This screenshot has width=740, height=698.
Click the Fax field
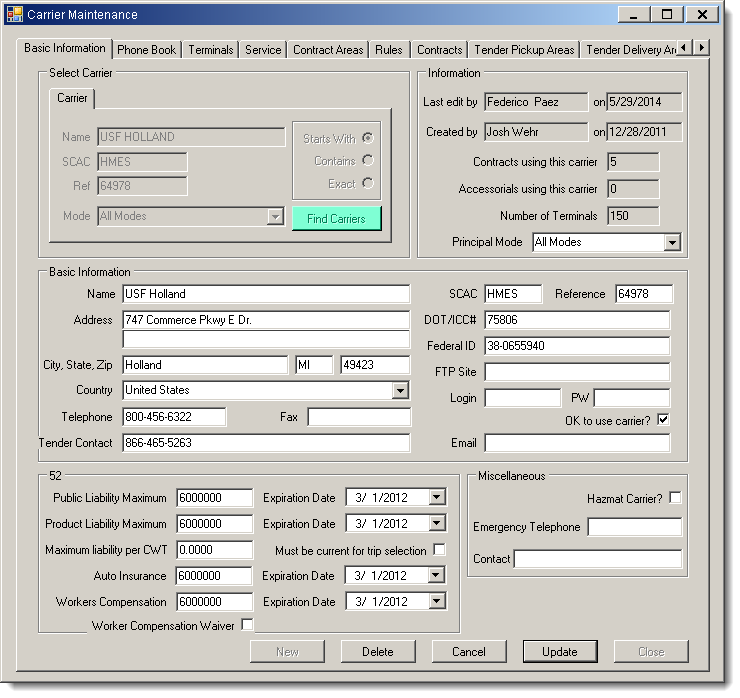[359, 417]
